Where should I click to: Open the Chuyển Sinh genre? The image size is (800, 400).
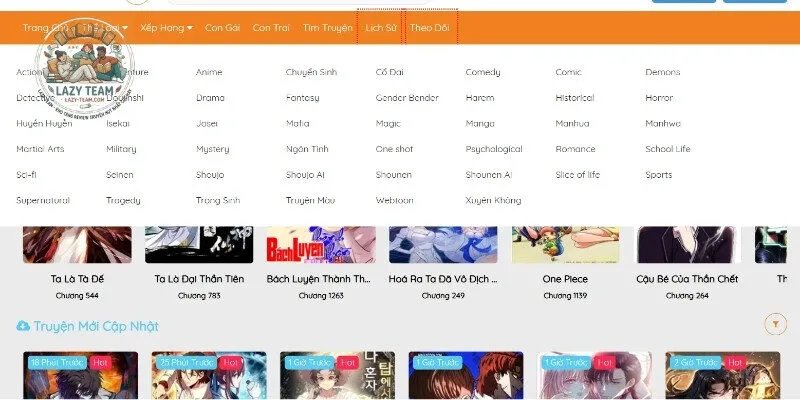311,72
